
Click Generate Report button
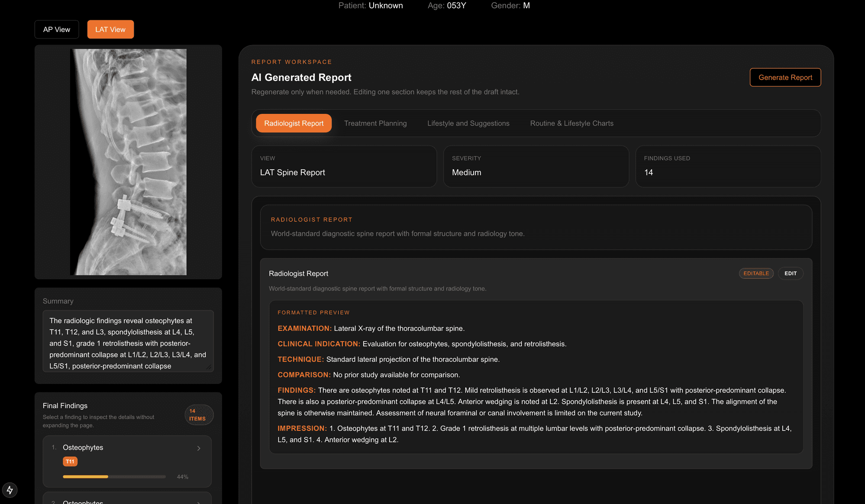pyautogui.click(x=785, y=78)
